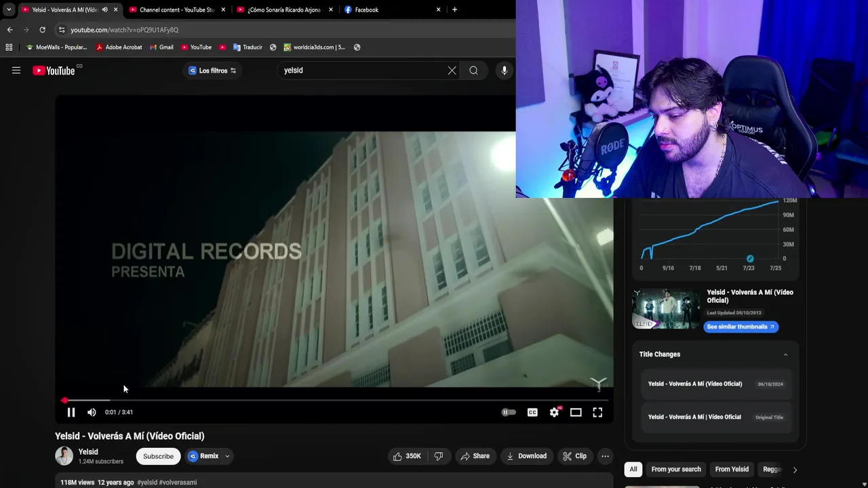Viewport: 868px width, 488px height.
Task: Select the 'All' filter chip
Action: click(633, 469)
